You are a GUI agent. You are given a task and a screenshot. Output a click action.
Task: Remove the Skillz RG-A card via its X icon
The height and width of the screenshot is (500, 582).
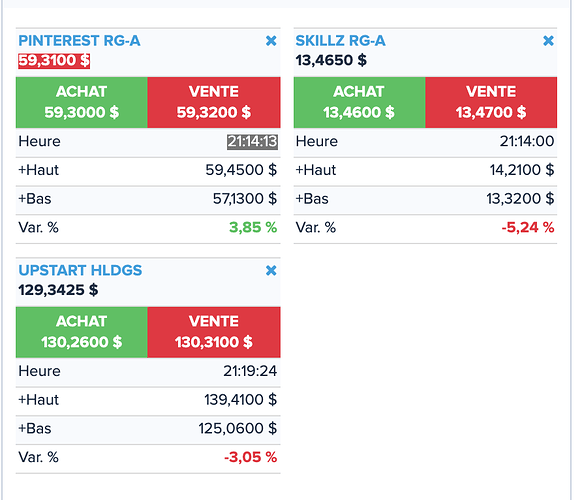[548, 40]
